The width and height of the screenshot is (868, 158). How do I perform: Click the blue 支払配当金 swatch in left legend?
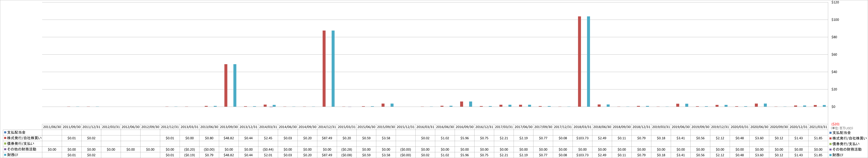pyautogui.click(x=5, y=132)
